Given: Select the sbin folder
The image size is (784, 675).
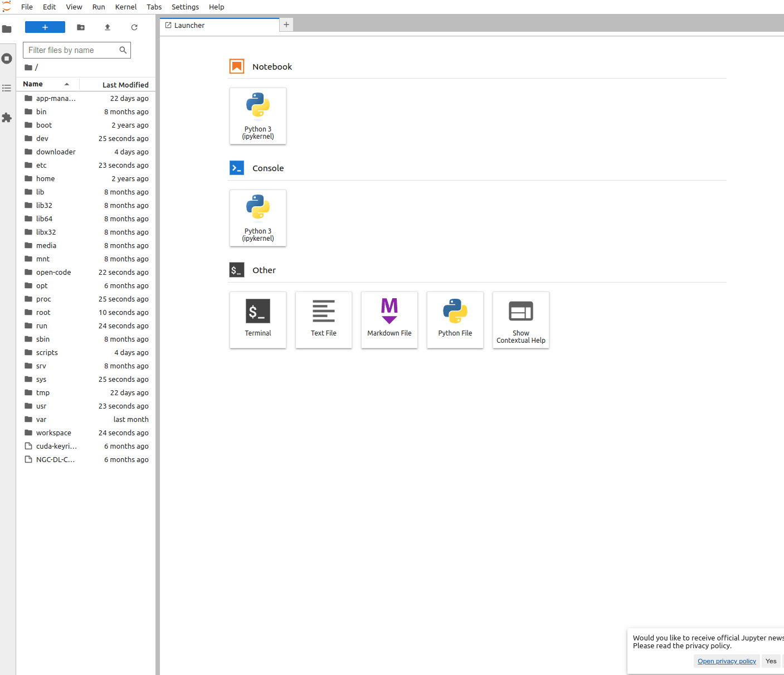Looking at the screenshot, I should (x=86, y=339).
